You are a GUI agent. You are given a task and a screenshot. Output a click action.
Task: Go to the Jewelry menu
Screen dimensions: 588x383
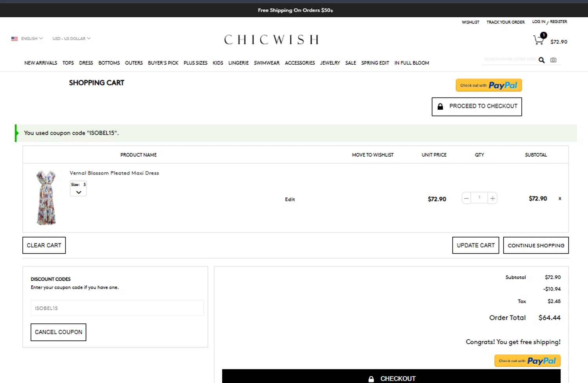[x=330, y=63]
